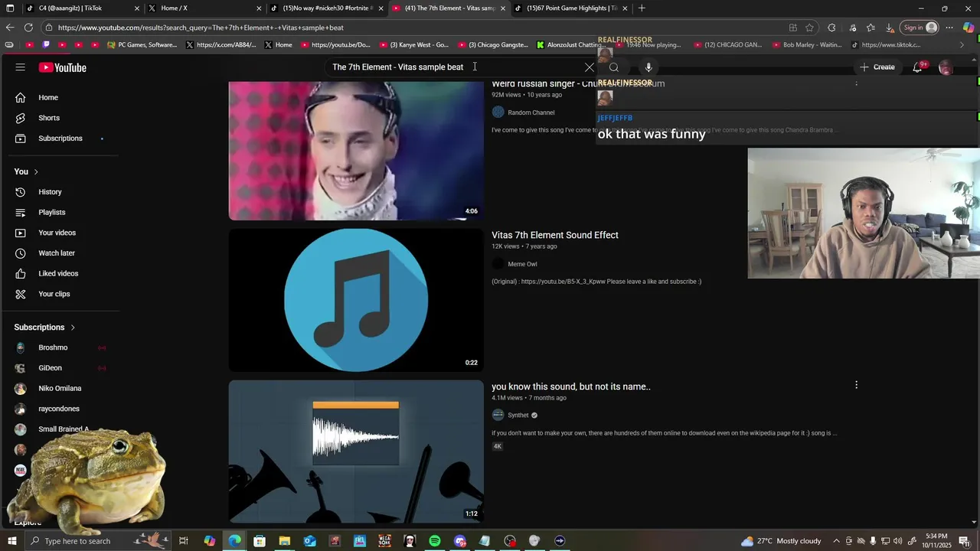This screenshot has width=980, height=551.
Task: Open the account avatar menu on YouTube
Action: pos(946,67)
